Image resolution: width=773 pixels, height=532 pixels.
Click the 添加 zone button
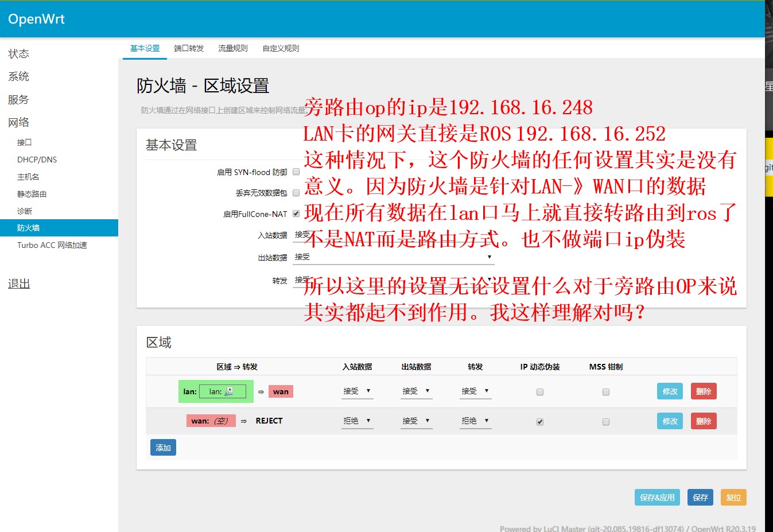(163, 448)
